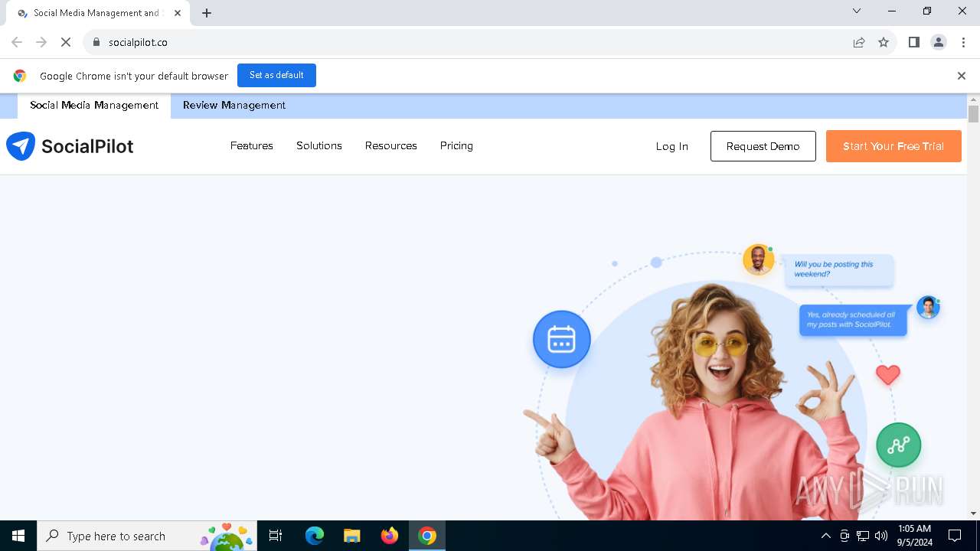Click "Yes, already scheduled all my posts" bubble

(x=854, y=320)
